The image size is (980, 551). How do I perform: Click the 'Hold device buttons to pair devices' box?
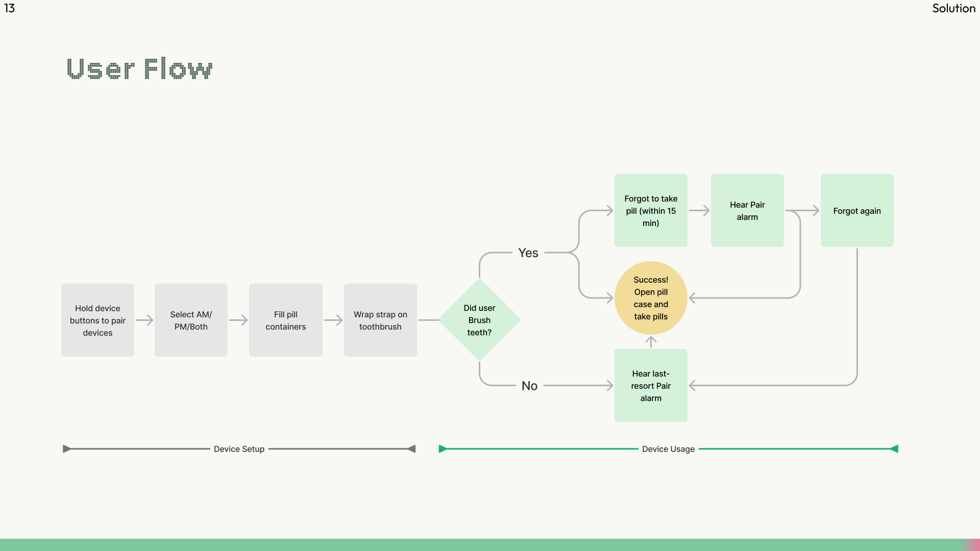97,320
